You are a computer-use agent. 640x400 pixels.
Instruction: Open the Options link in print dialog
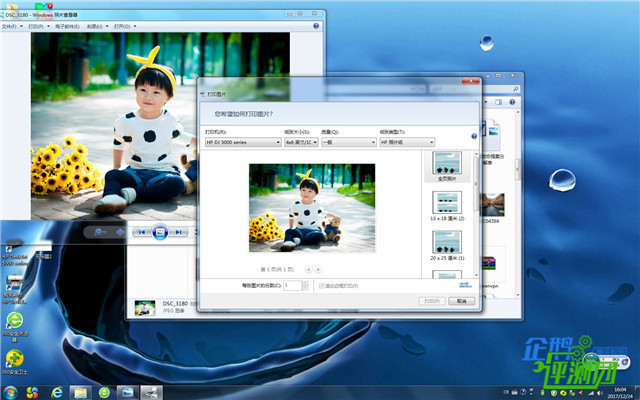(x=465, y=284)
